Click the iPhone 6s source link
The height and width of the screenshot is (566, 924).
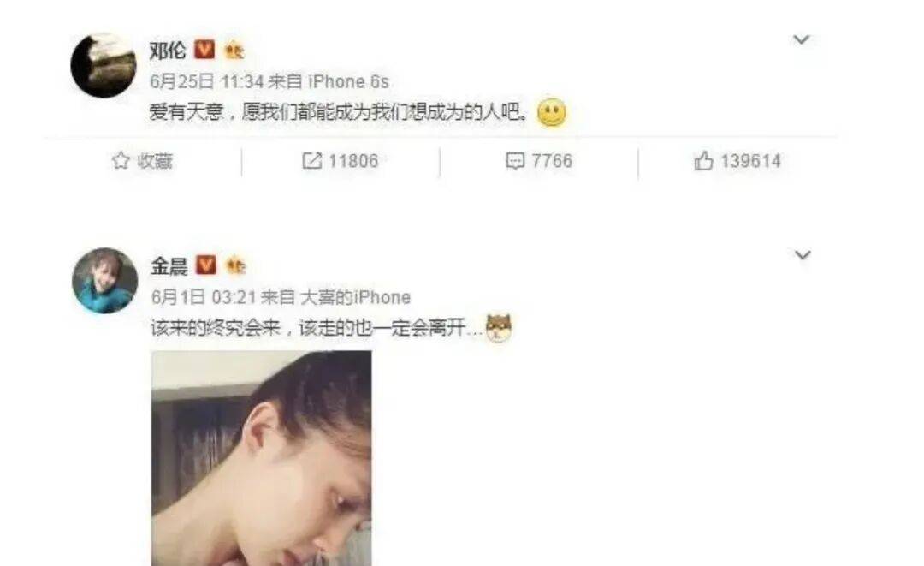(348, 81)
